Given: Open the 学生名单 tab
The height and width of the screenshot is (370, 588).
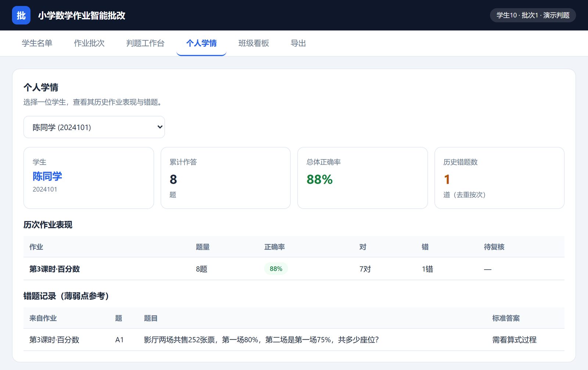Looking at the screenshot, I should point(37,43).
